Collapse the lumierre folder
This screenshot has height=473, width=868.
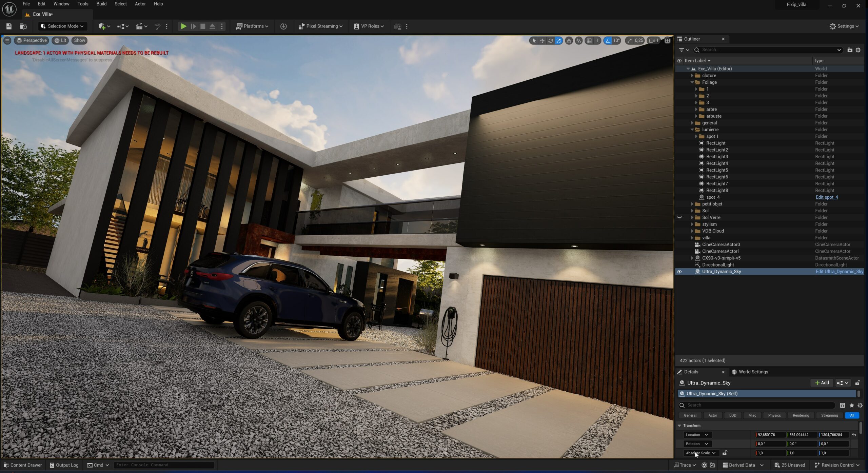tap(692, 130)
